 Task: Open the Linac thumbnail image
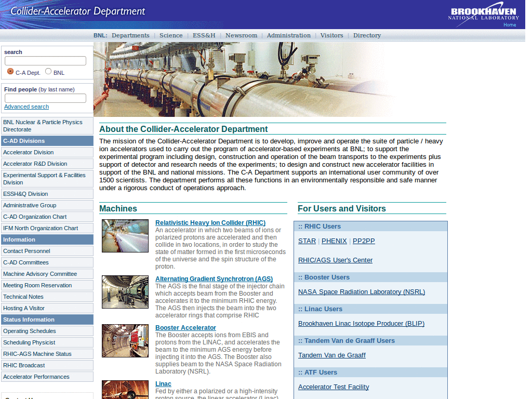tap(125, 390)
